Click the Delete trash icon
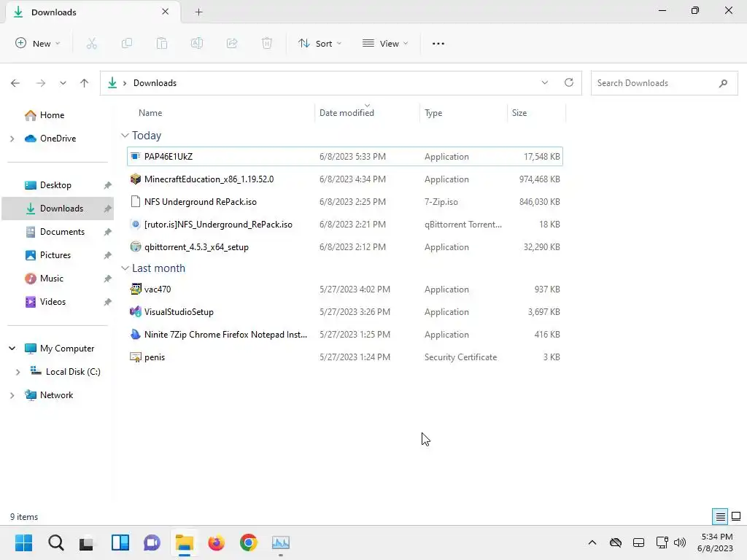The image size is (747, 560). 267,43
